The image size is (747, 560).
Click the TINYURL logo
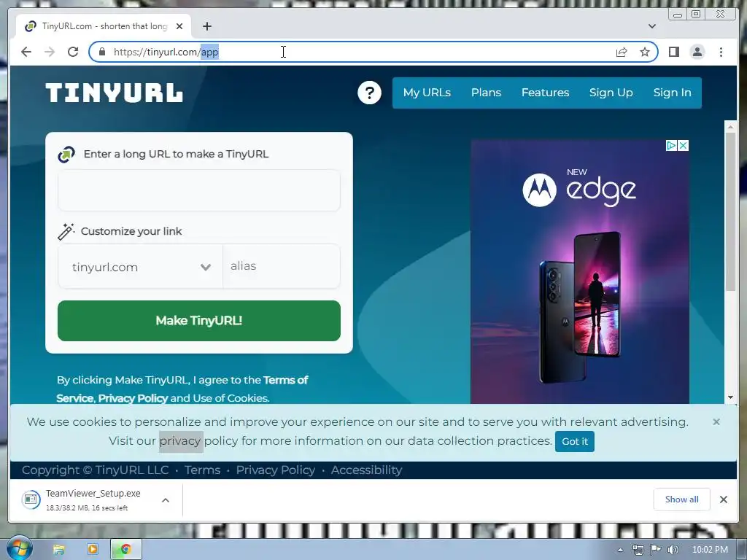click(114, 93)
